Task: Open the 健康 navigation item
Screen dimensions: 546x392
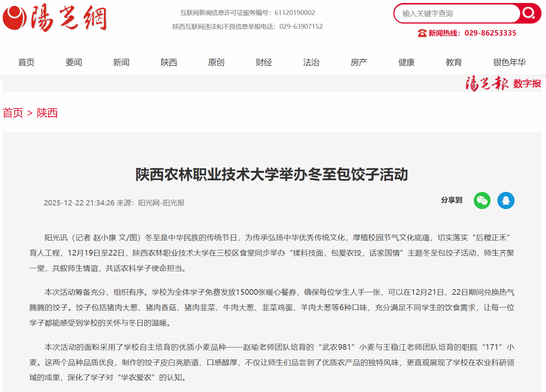Action: 406,62
